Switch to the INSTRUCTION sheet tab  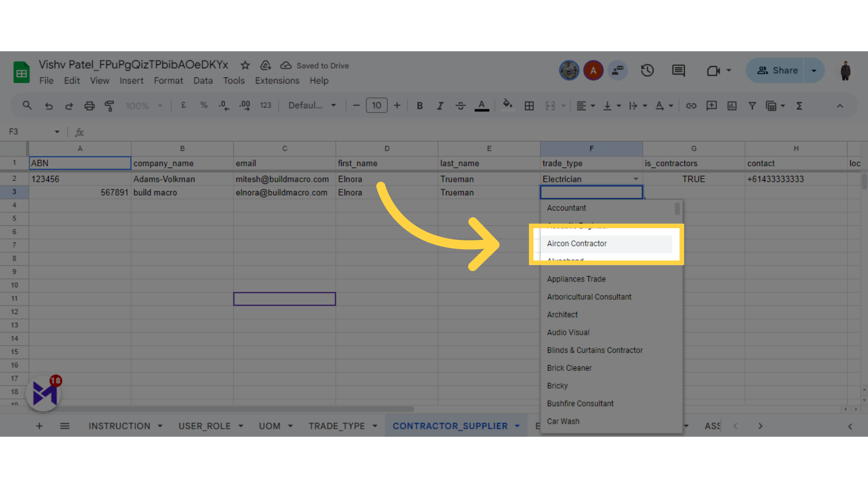tap(119, 426)
